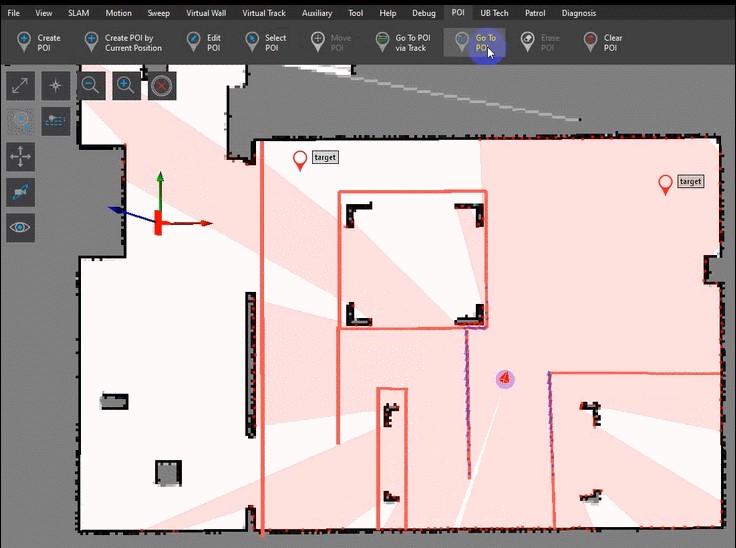736x548 pixels.
Task: Select the robot position marker on map
Action: click(505, 379)
